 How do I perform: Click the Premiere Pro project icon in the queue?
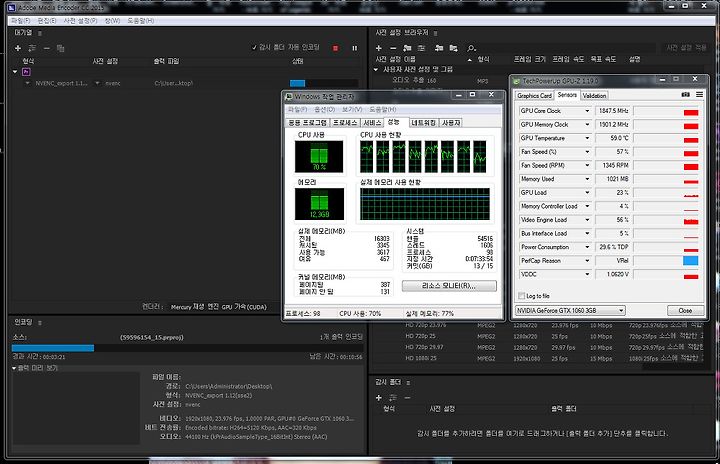coord(27,72)
